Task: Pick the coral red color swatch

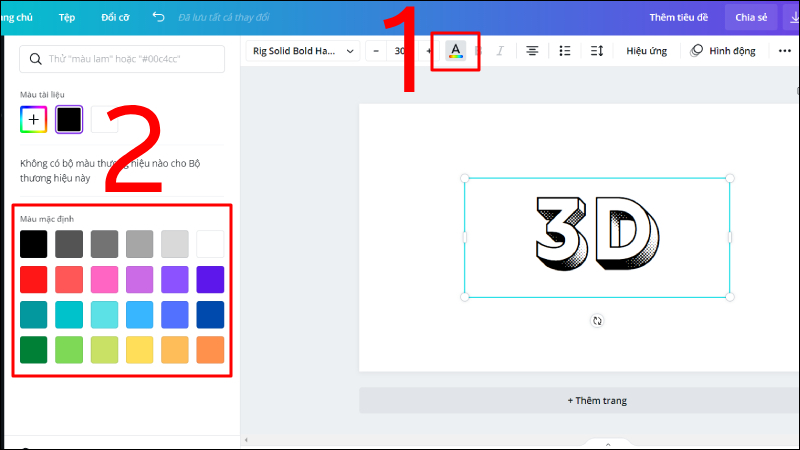Action: click(69, 280)
